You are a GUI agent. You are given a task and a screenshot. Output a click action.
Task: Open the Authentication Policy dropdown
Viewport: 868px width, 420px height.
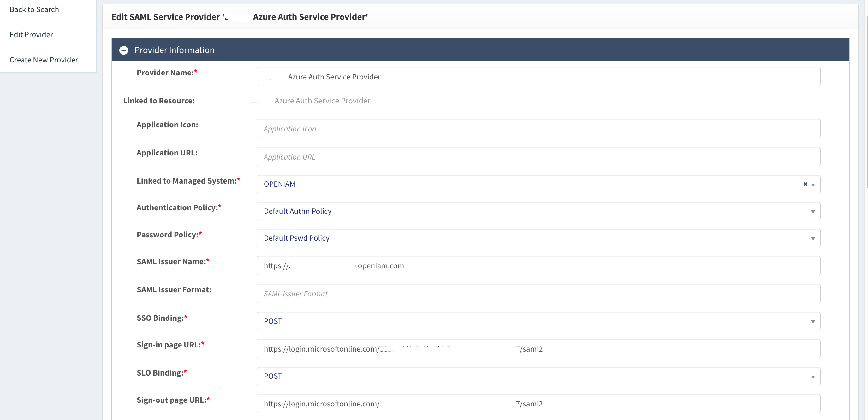[538, 211]
